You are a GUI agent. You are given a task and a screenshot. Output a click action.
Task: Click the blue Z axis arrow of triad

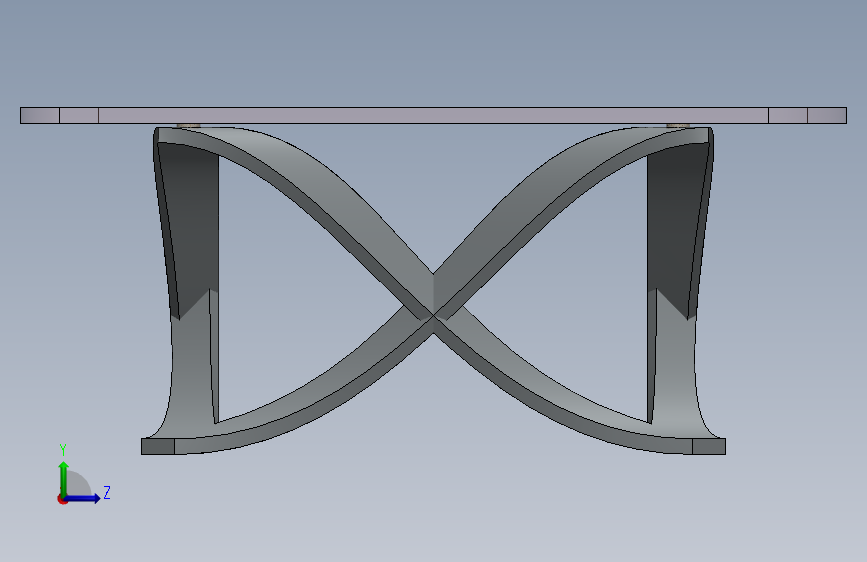(82, 498)
